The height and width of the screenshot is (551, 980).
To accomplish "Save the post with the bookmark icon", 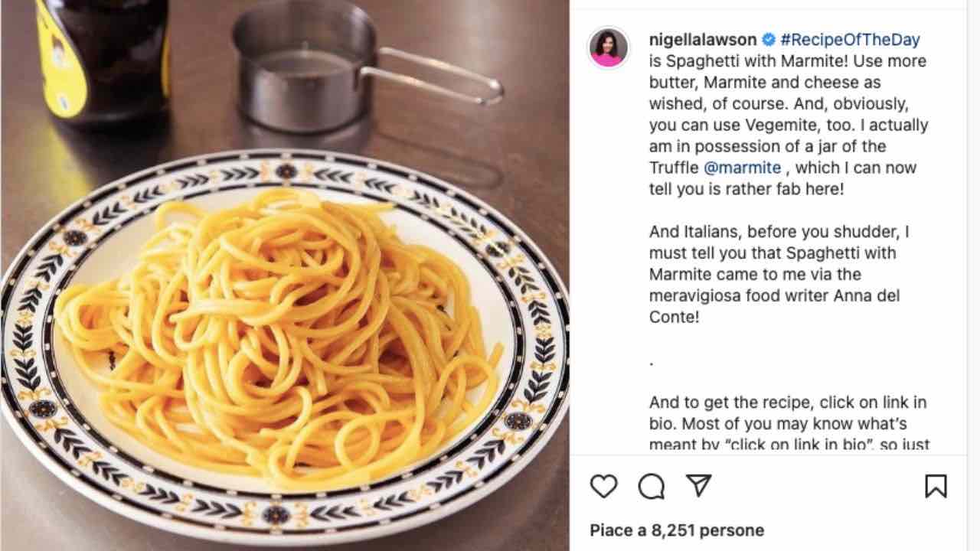I will point(936,486).
